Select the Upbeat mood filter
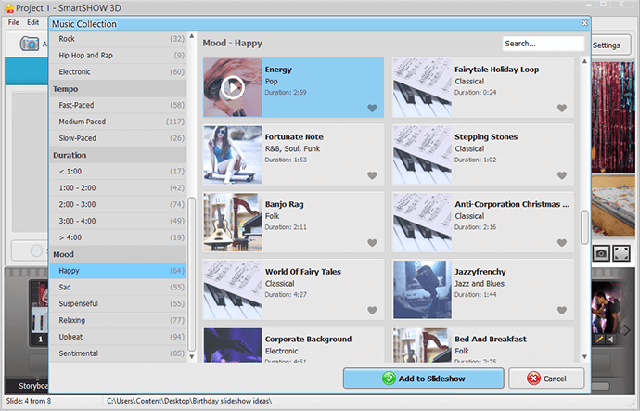This screenshot has height=411, width=640. (x=118, y=337)
